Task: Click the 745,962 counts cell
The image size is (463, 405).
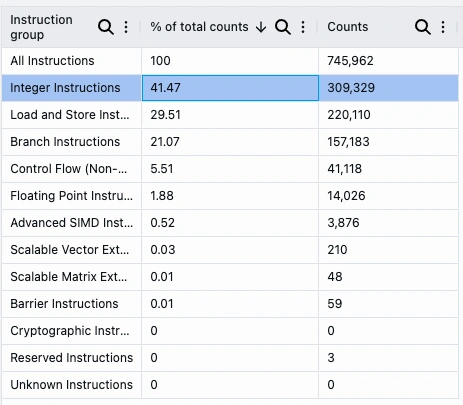Action: [x=389, y=61]
